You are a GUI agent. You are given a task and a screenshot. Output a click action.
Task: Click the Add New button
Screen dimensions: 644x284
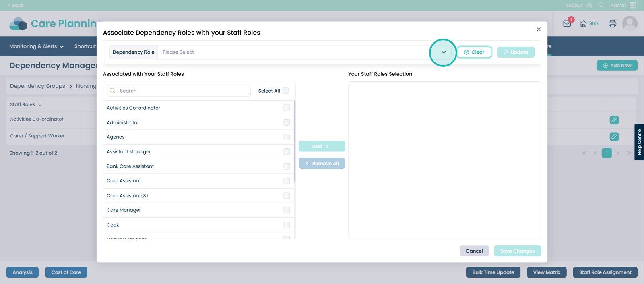[617, 65]
